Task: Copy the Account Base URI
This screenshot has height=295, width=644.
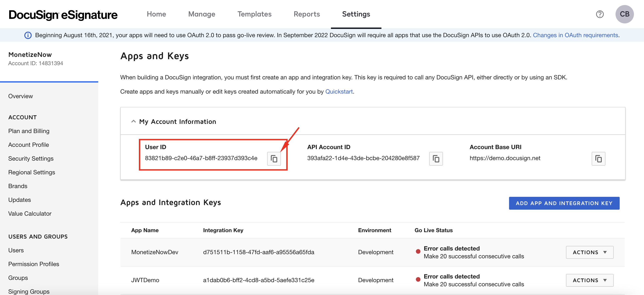Action: pos(598,159)
